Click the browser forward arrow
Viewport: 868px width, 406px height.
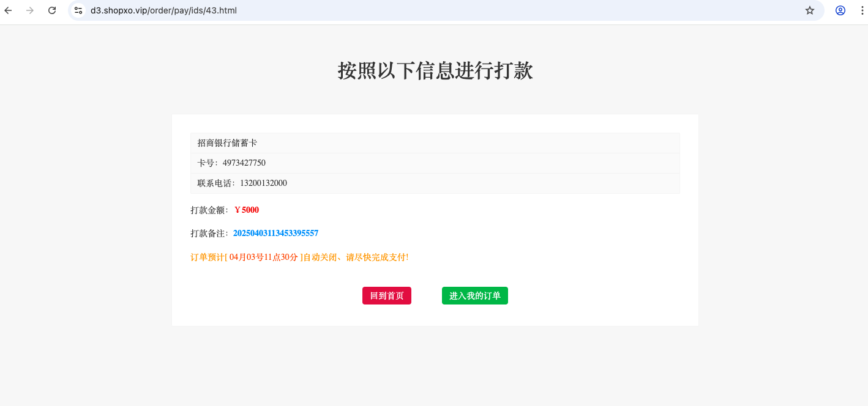point(30,10)
